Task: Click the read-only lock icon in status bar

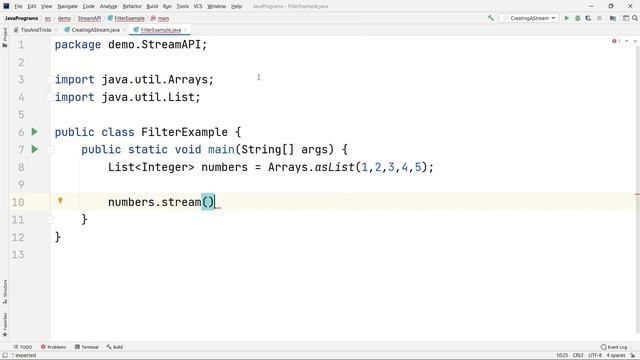Action: click(633, 356)
